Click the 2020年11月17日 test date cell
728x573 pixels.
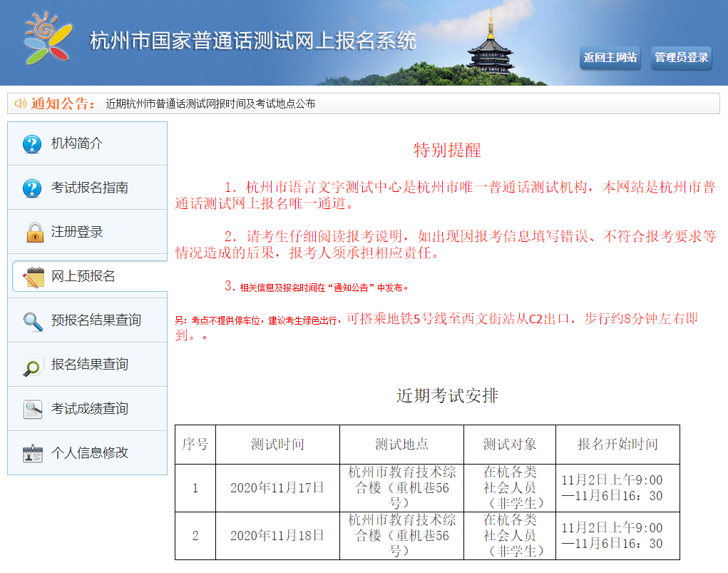[x=277, y=488]
